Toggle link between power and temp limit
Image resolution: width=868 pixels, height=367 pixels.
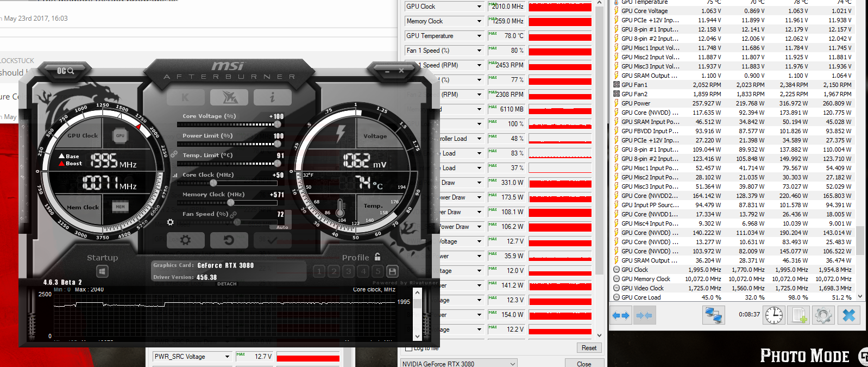click(174, 154)
